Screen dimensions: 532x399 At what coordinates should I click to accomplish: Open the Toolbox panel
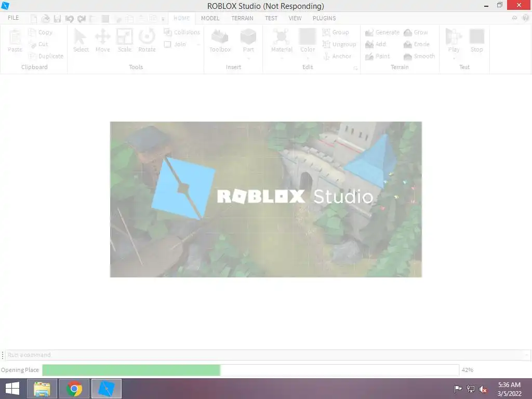point(220,41)
